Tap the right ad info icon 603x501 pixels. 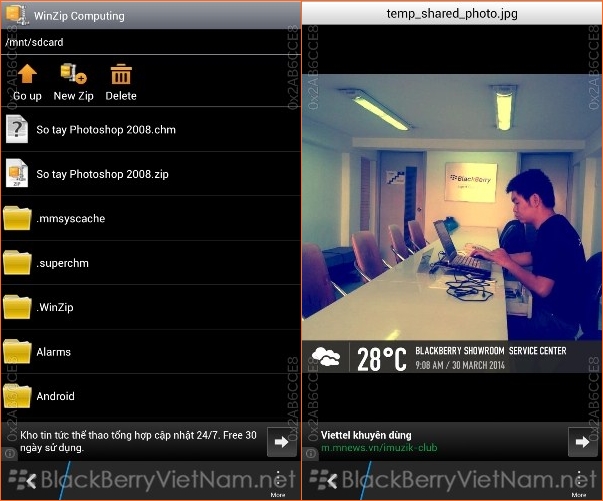point(311,454)
